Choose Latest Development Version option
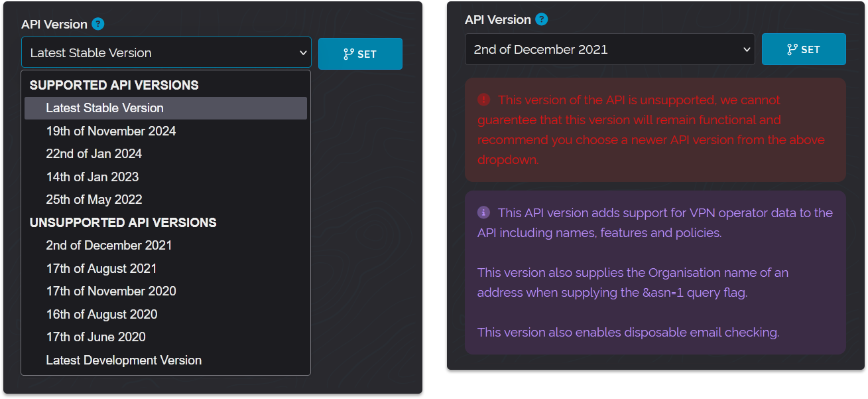The width and height of the screenshot is (868, 399). click(x=123, y=360)
